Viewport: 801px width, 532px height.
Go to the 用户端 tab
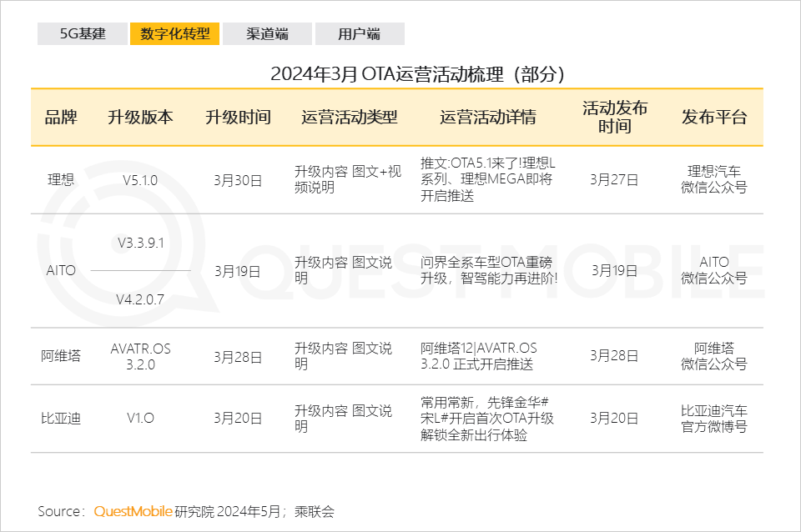coord(360,34)
